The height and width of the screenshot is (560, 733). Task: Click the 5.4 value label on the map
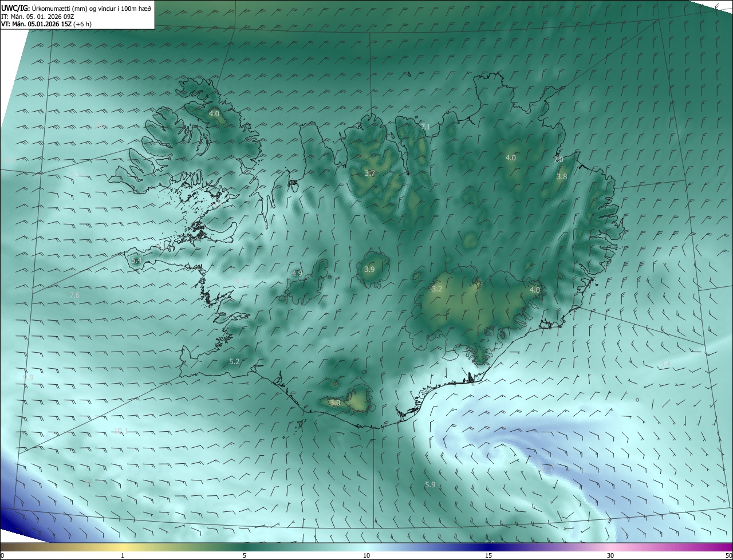tap(136, 261)
